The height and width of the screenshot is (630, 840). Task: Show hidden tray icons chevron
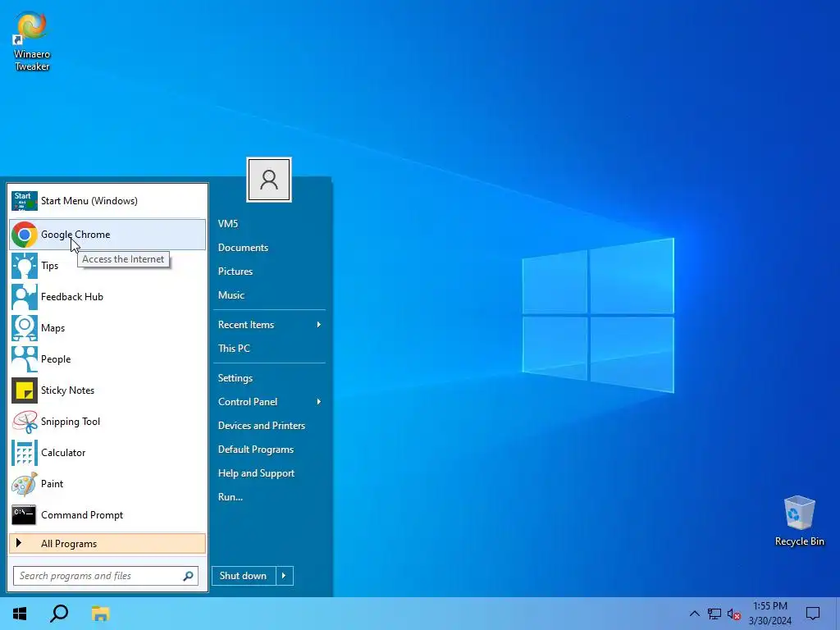694,614
